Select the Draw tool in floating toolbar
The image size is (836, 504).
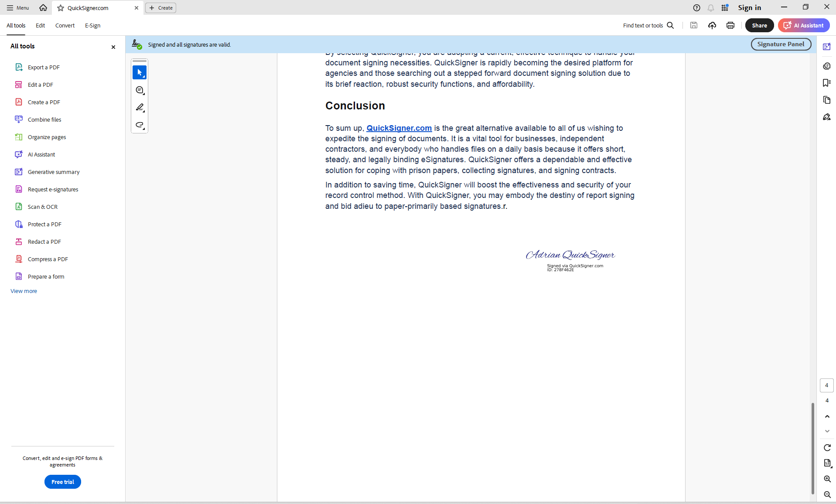coord(140,126)
